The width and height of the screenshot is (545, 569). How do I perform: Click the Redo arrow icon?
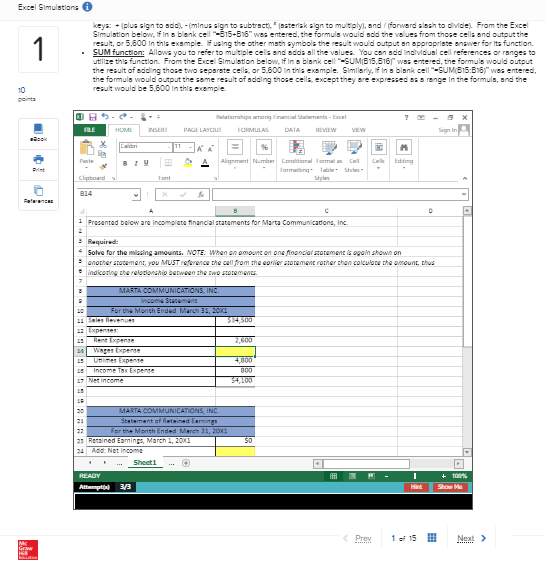123,116
